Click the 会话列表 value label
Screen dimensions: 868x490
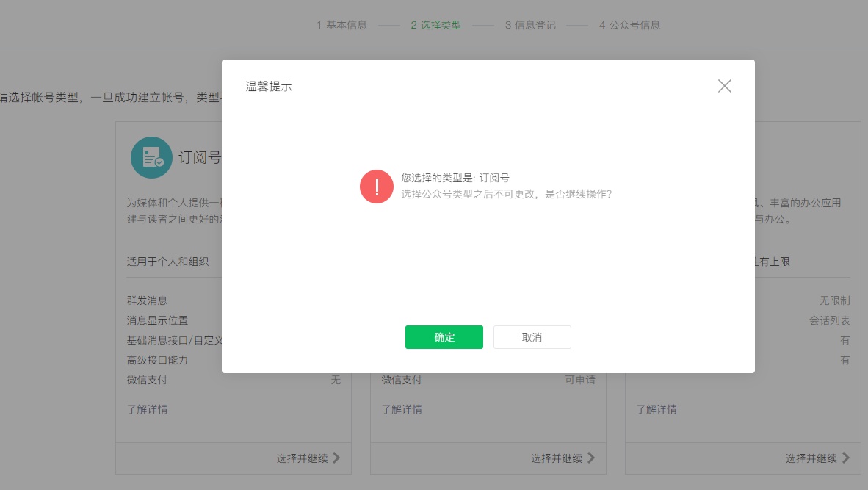(831, 320)
